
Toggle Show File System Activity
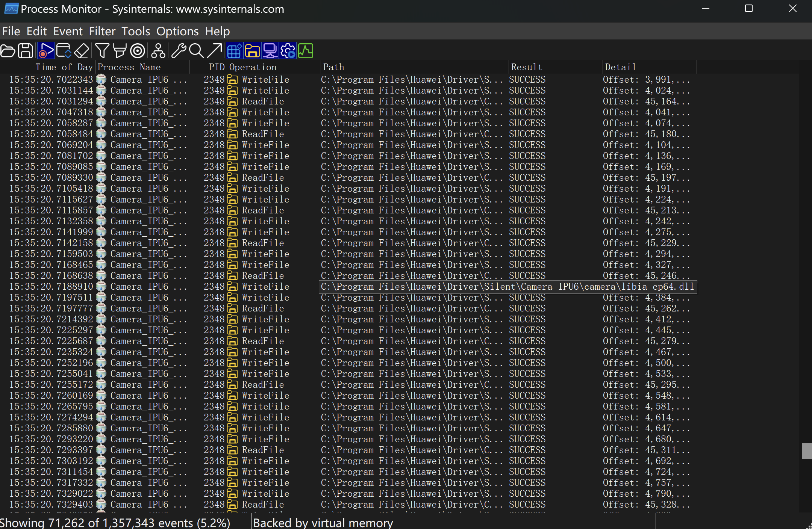(252, 51)
